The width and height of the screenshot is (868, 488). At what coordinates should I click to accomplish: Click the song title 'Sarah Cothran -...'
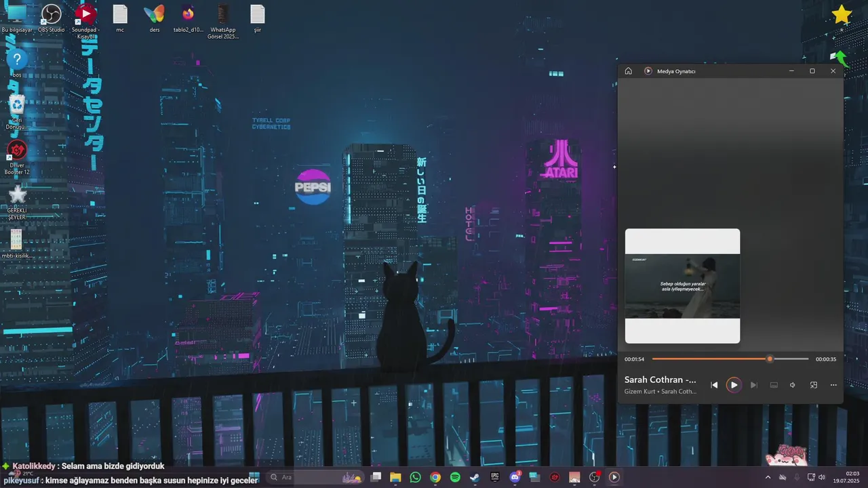[x=660, y=380]
